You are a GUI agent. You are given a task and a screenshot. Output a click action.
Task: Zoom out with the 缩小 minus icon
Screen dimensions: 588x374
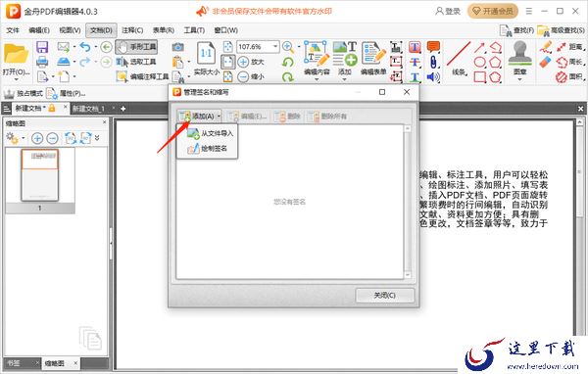[243, 76]
